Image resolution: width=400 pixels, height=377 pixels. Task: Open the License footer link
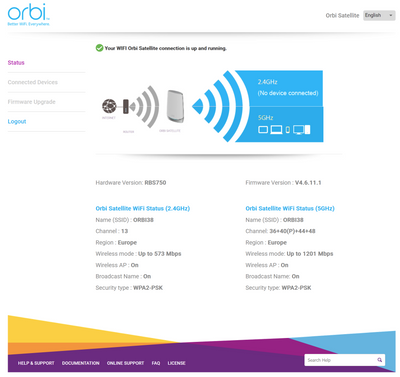[176, 363]
